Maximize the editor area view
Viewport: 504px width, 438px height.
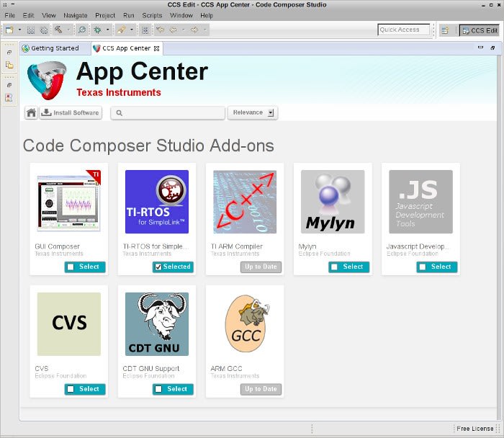[x=492, y=48]
